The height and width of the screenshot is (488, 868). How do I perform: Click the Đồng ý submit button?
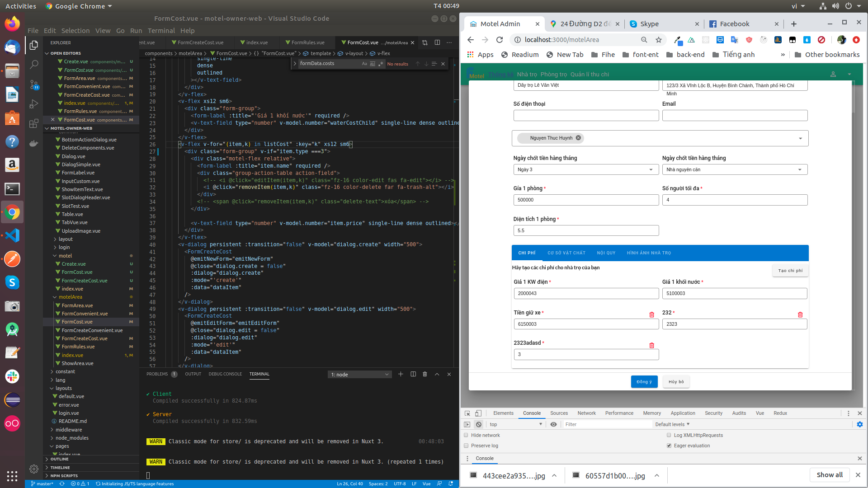pyautogui.click(x=644, y=382)
